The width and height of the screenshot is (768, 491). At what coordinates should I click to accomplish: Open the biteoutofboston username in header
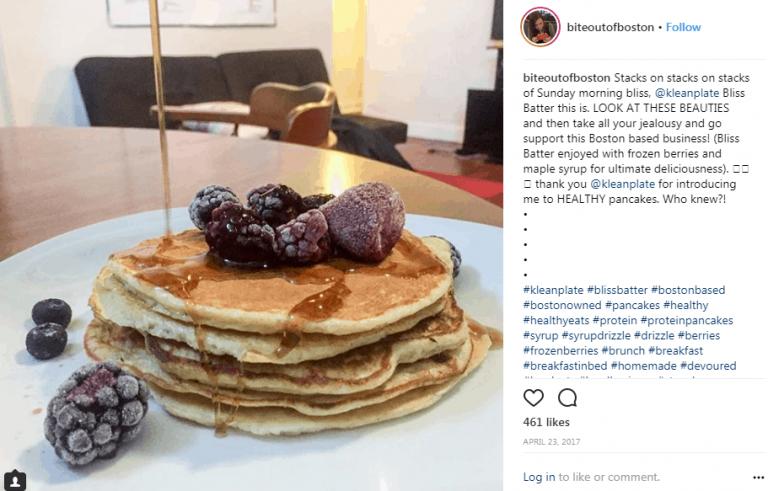point(610,27)
